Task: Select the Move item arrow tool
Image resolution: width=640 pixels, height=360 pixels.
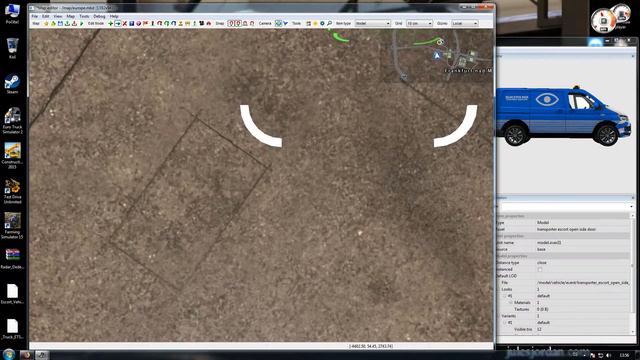Action: tap(118, 24)
